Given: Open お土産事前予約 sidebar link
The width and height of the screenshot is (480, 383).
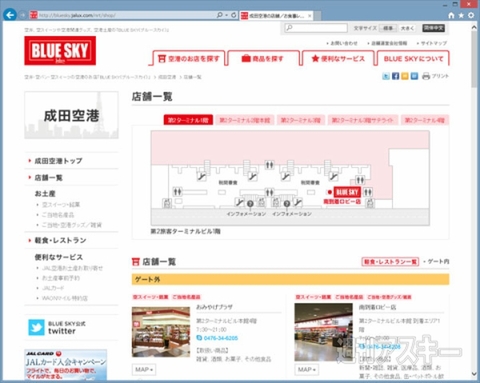Looking at the screenshot, I should click(x=61, y=278).
